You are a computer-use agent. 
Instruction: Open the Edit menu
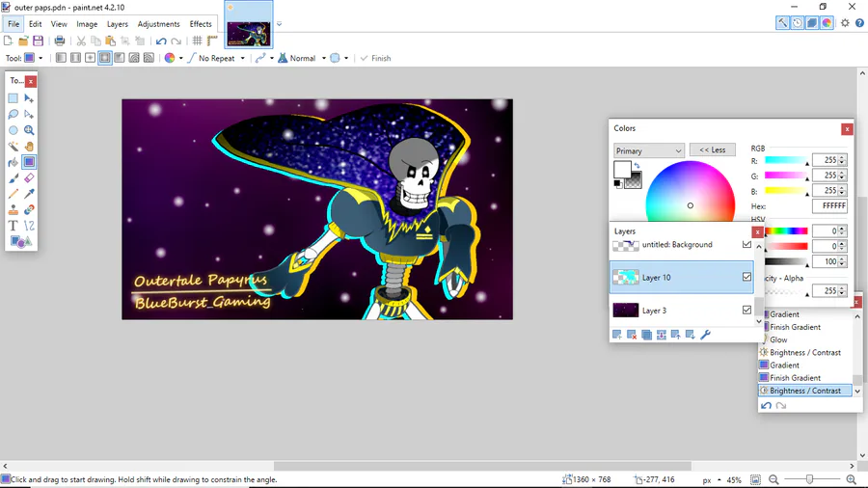pyautogui.click(x=36, y=24)
